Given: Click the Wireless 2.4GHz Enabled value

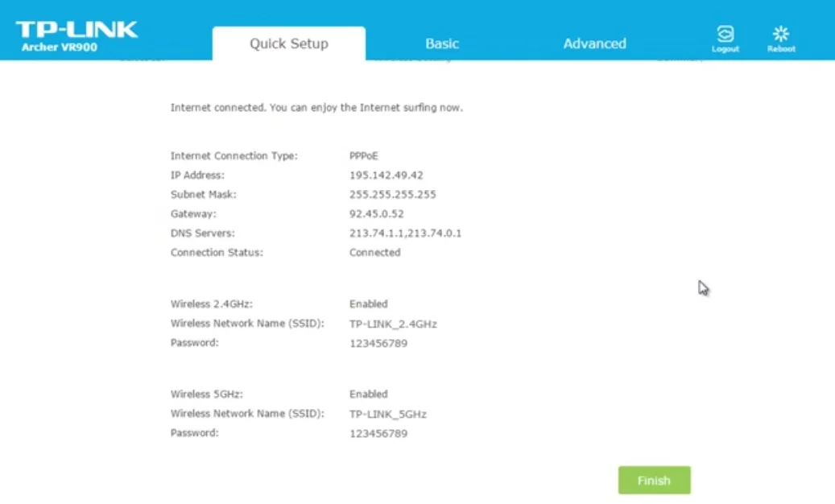Looking at the screenshot, I should (369, 304).
